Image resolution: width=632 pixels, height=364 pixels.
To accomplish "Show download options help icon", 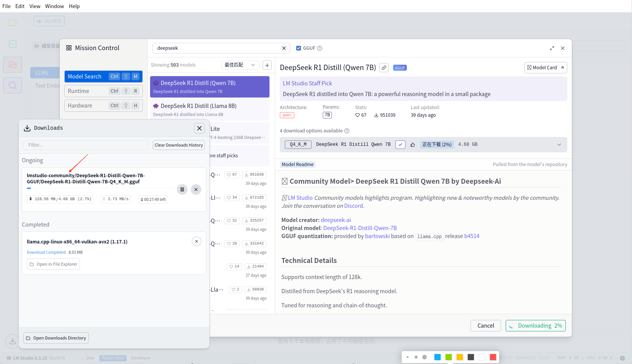I will click(347, 131).
